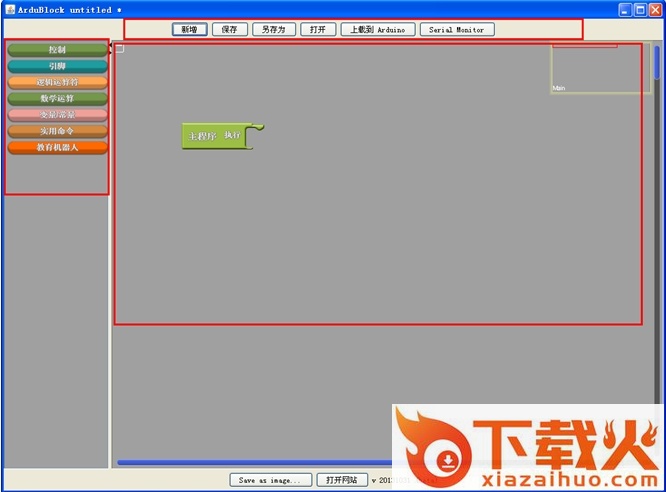Close the ArduBlock window
The image size is (666, 492).
pos(655,10)
